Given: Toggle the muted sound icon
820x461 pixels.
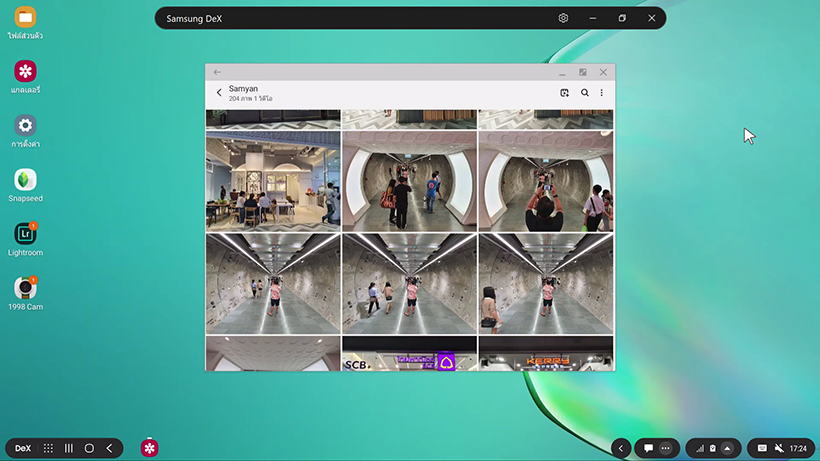Looking at the screenshot, I should [x=779, y=448].
